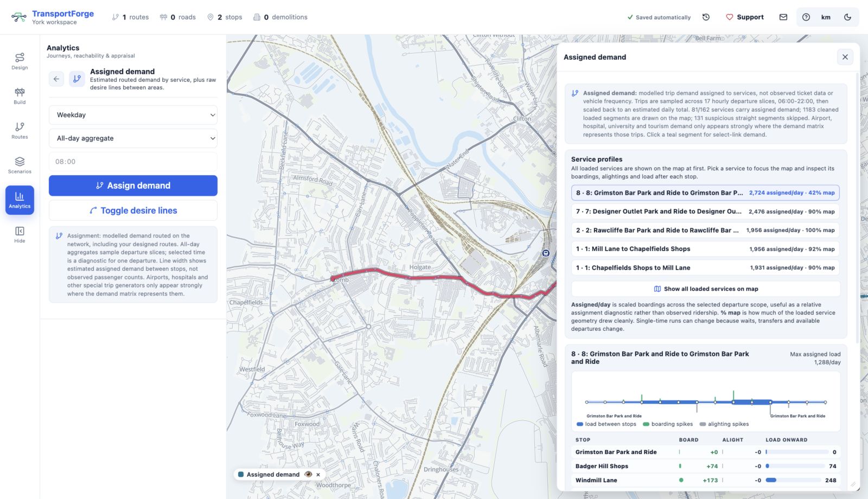Switch distance units using the km button

tap(826, 17)
